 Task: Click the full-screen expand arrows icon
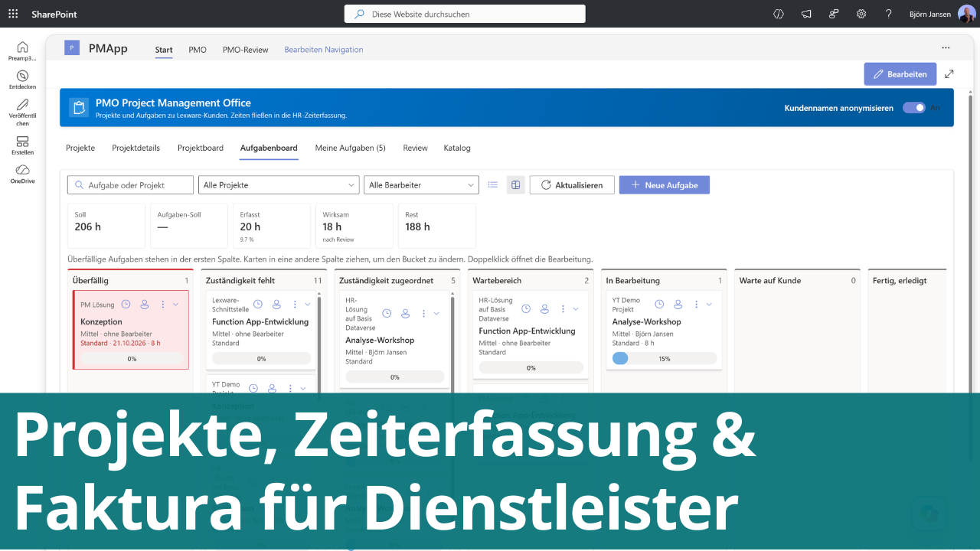click(x=949, y=74)
